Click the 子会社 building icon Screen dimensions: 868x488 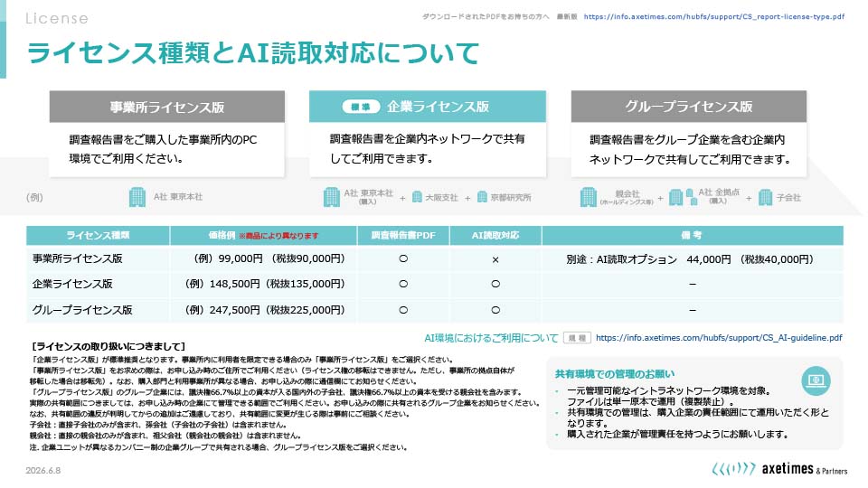(766, 197)
